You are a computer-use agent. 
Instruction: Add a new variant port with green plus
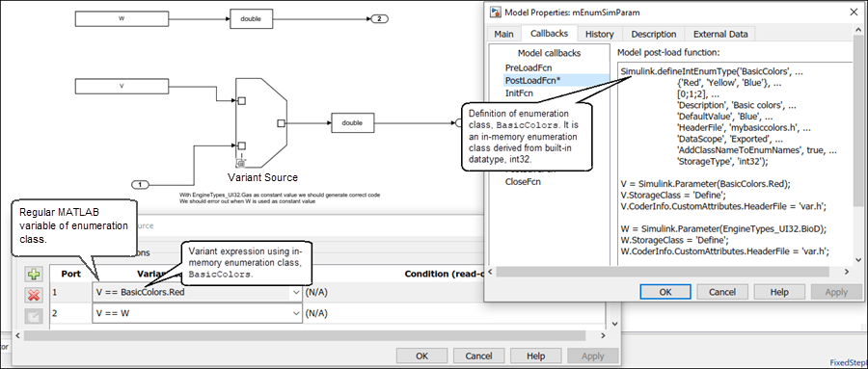coord(33,274)
